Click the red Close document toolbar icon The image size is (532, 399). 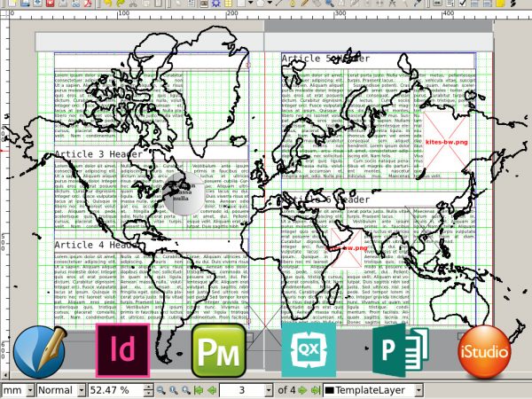[x=50, y=3]
